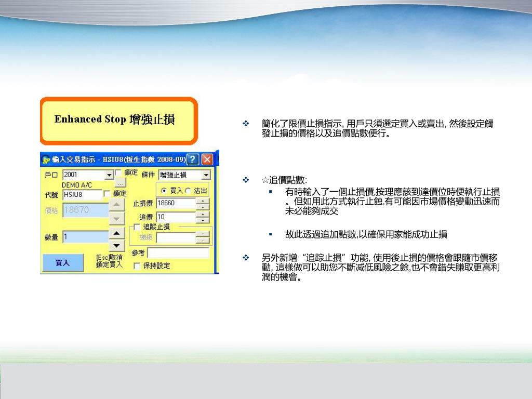Click the 追價 field showing 10
The width and height of the screenshot is (532, 399).
(176, 217)
